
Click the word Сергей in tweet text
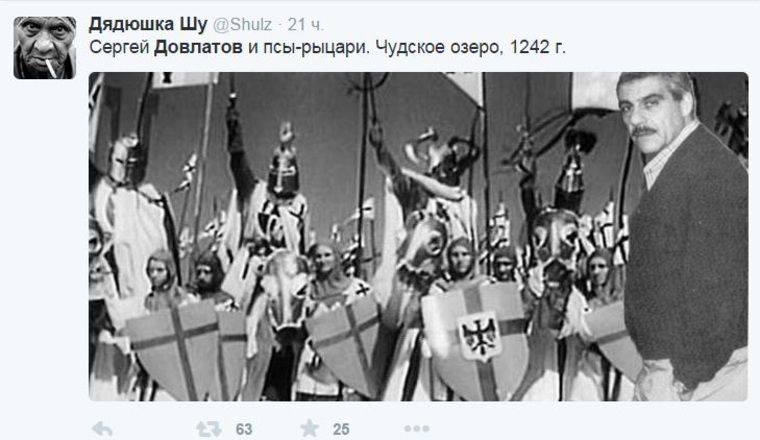(x=119, y=47)
